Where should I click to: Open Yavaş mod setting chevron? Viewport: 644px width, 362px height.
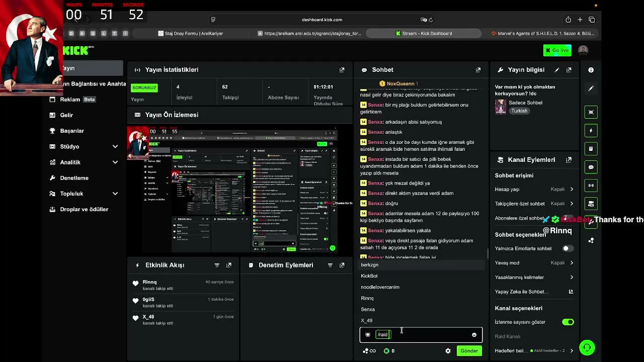click(572, 263)
